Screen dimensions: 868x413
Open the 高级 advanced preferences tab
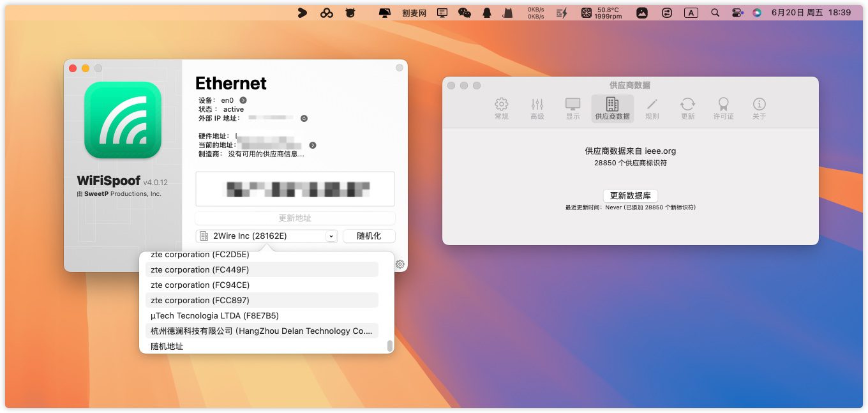tap(537, 109)
